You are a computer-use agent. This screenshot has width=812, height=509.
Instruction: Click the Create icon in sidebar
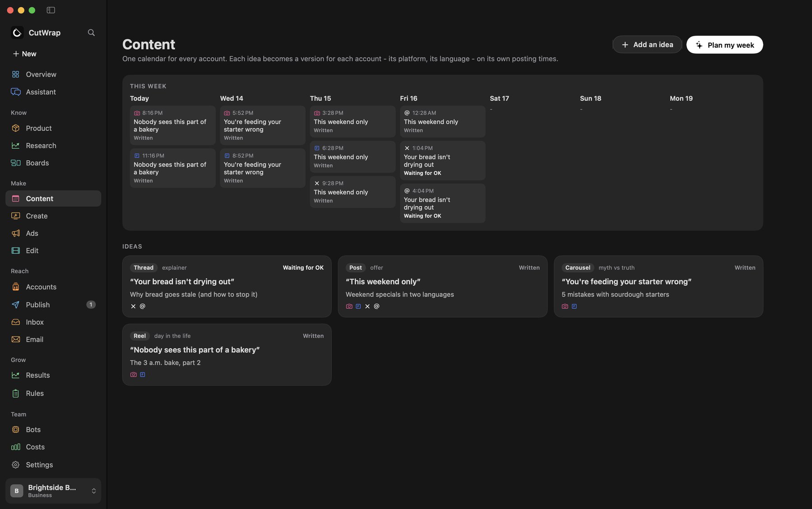[16, 216]
